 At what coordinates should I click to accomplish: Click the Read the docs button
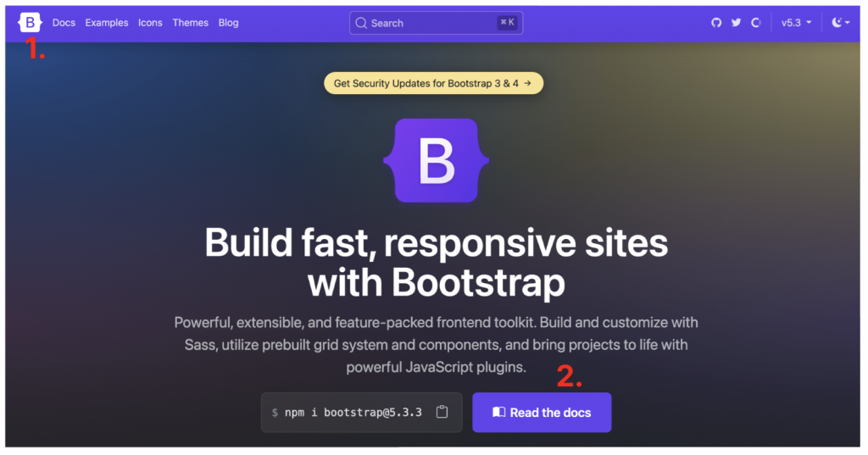coord(542,413)
